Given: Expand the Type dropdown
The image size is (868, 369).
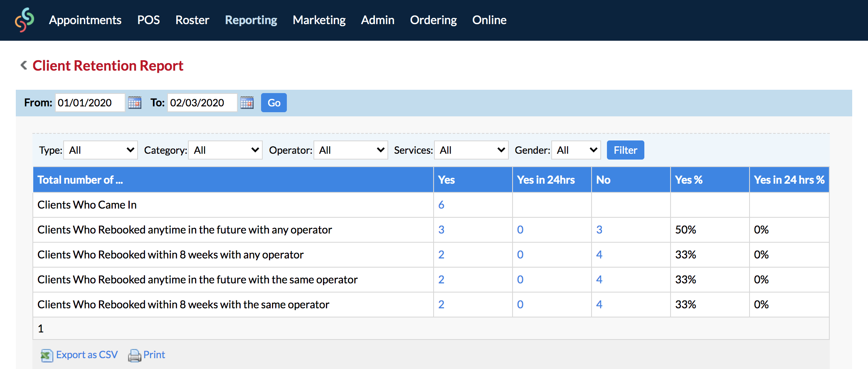Looking at the screenshot, I should tap(101, 150).
